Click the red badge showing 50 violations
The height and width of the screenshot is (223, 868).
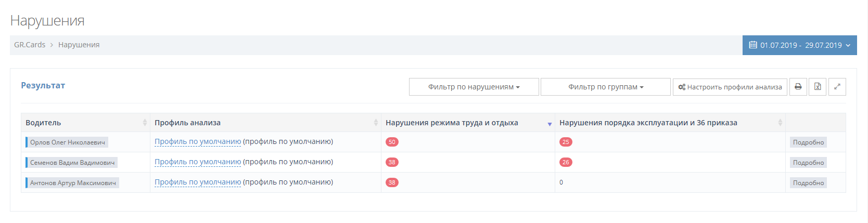[x=392, y=142]
